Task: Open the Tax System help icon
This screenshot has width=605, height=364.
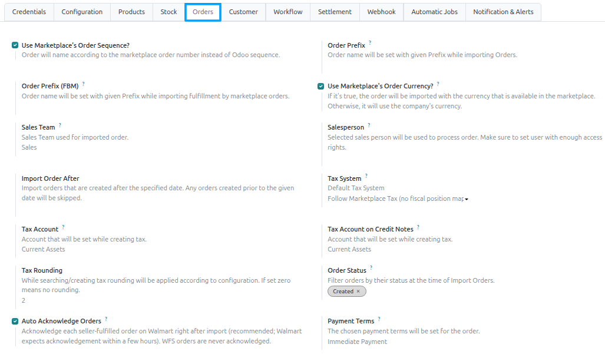Action: [x=366, y=176]
